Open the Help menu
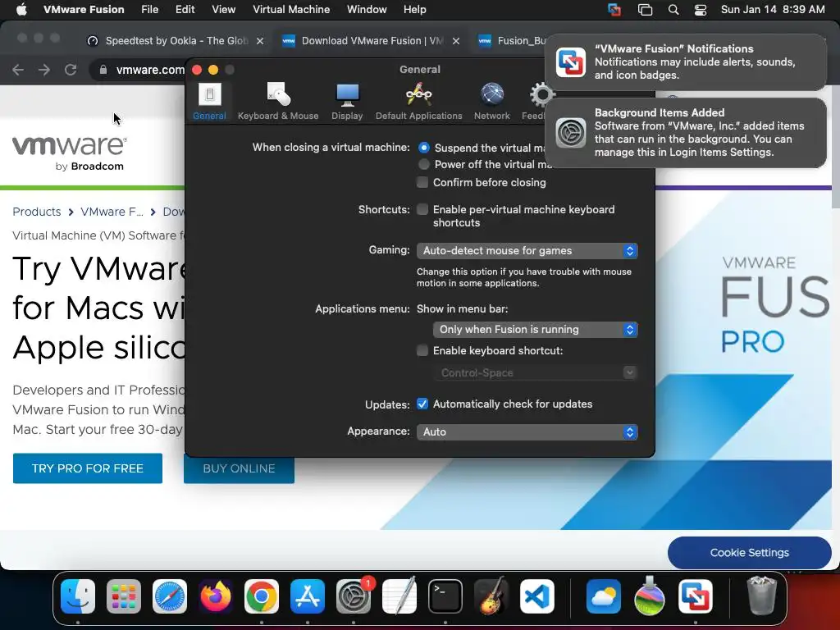Image resolution: width=840 pixels, height=630 pixels. coord(414,10)
